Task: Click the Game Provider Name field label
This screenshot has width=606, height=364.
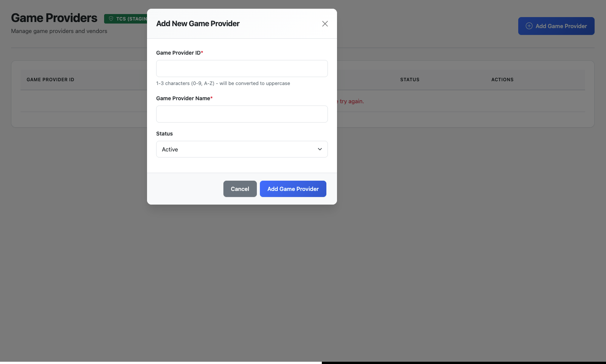Action: click(183, 98)
